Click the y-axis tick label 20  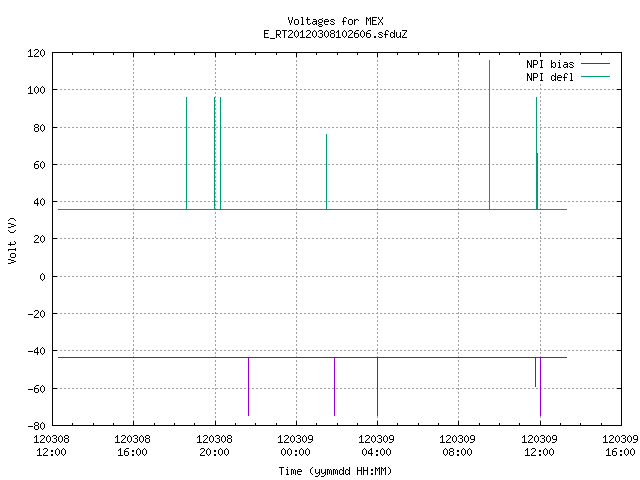[x=40, y=239]
